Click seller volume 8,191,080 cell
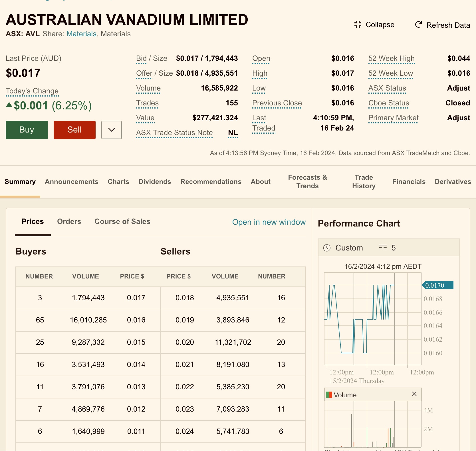476x451 pixels. tap(233, 365)
